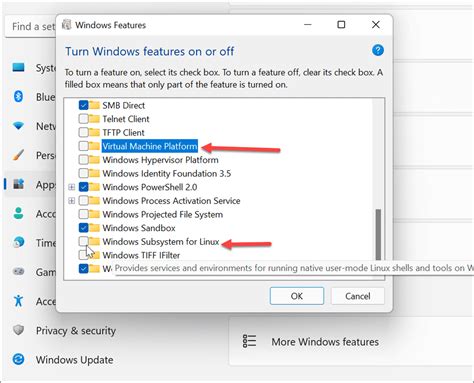474x383 pixels.
Task: Enable the Telnet Client checkbox
Action: pyautogui.click(x=83, y=119)
